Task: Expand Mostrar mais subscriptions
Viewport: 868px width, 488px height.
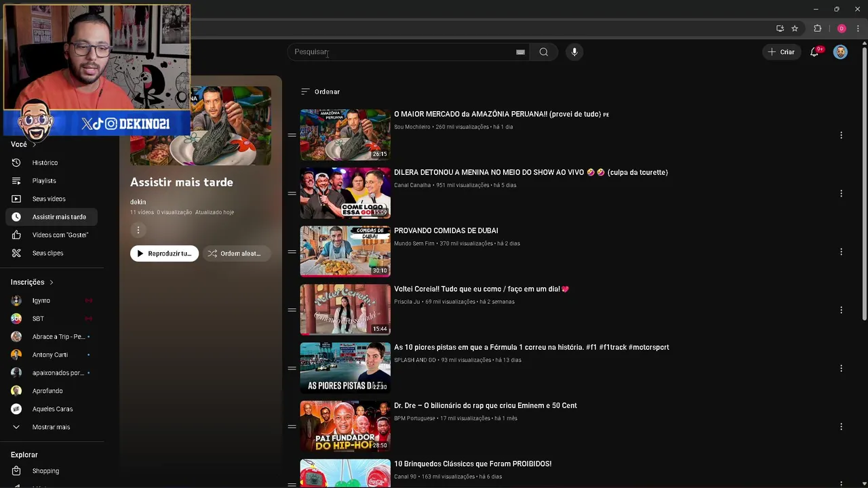Action: tap(52, 427)
